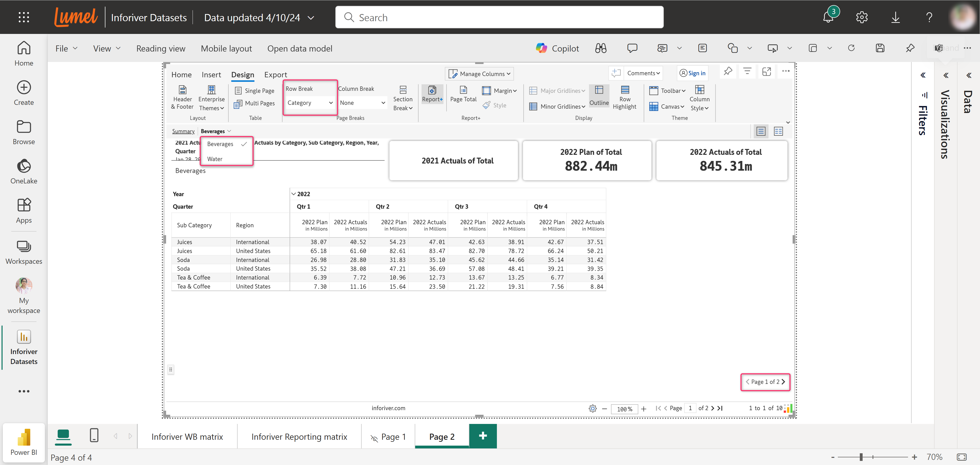Click the Page Total icon
Viewport: 980px width, 465px height.
click(x=463, y=90)
